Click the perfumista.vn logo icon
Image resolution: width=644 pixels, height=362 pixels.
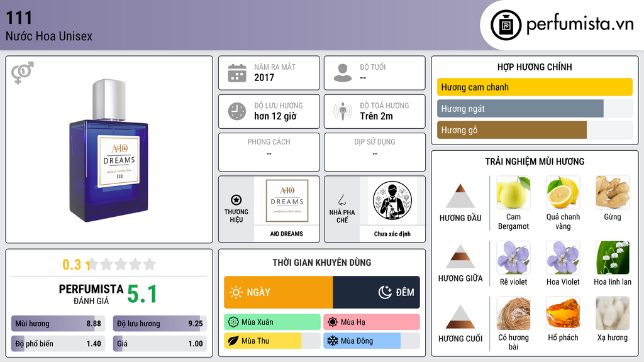point(506,25)
